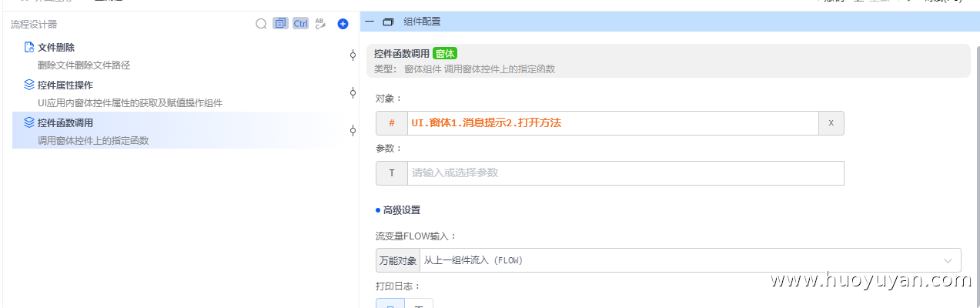The image size is (980, 308).
Task: Click the connector node beside 控件函数调用
Action: point(353,130)
